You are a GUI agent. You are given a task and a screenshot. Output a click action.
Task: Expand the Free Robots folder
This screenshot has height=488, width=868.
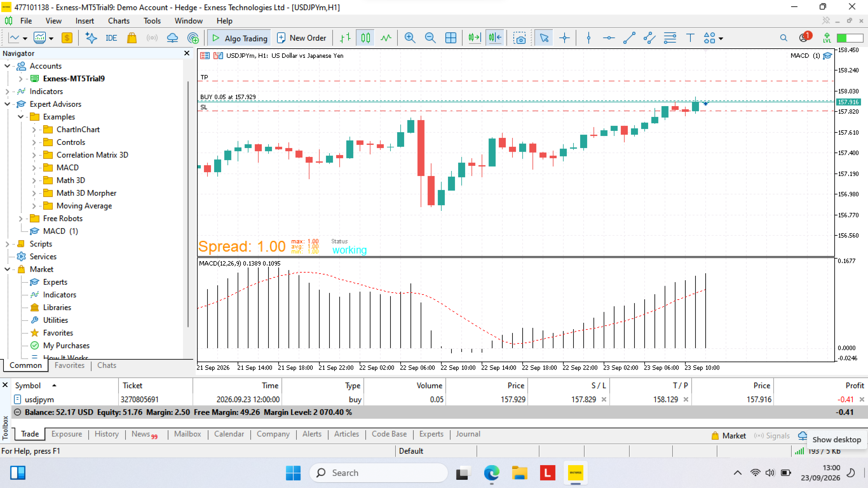click(x=21, y=219)
